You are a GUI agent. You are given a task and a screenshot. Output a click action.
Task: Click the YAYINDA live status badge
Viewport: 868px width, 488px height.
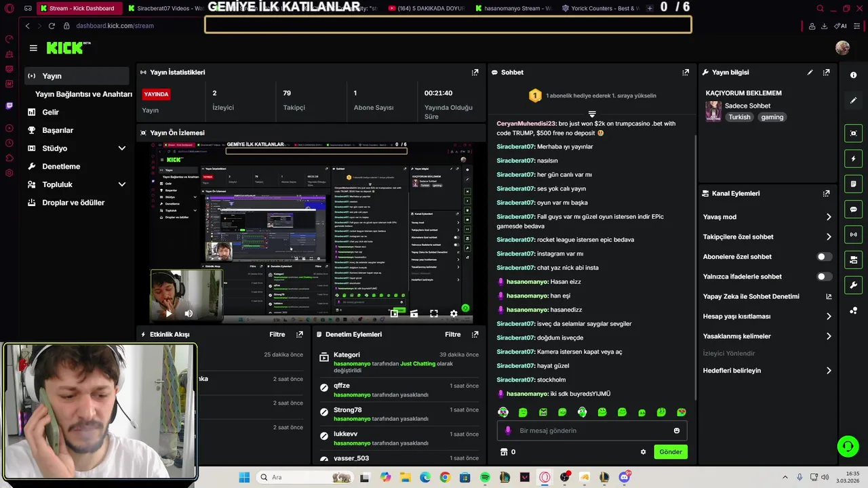pos(156,94)
